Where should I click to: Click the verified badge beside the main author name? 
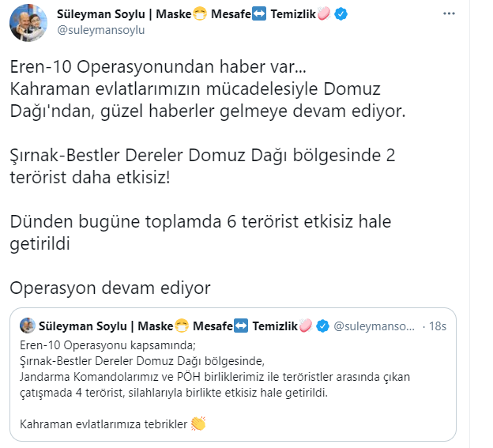click(342, 13)
